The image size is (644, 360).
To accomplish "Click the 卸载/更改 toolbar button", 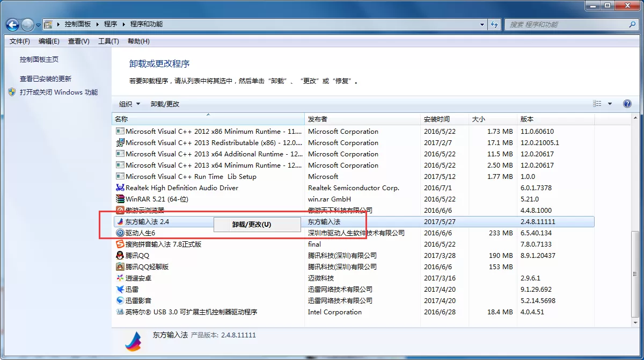I will click(165, 104).
